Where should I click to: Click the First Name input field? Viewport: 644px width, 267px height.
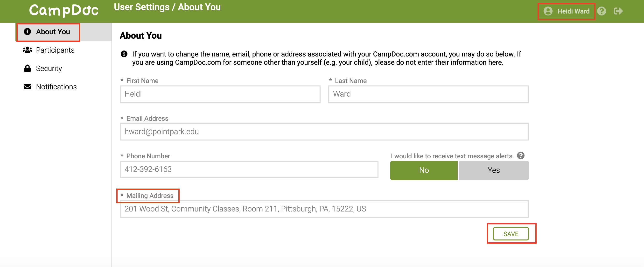click(220, 94)
